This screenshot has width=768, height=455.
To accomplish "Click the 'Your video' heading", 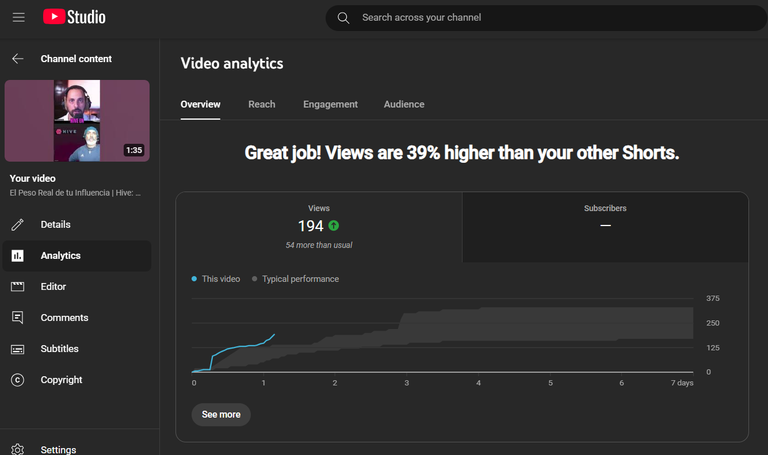I will (x=33, y=178).
